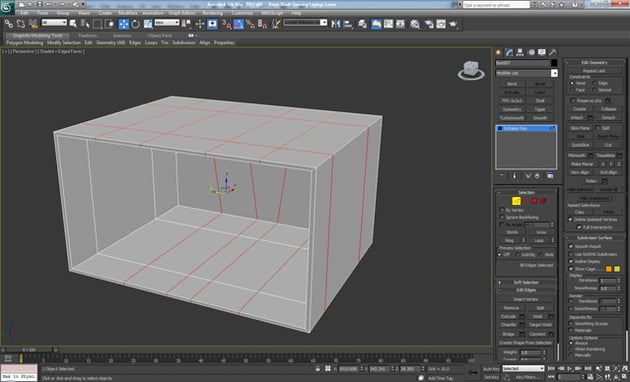Viewport: 630px width, 382px height.
Task: Collapse the Selection rollout header
Action: click(526, 192)
